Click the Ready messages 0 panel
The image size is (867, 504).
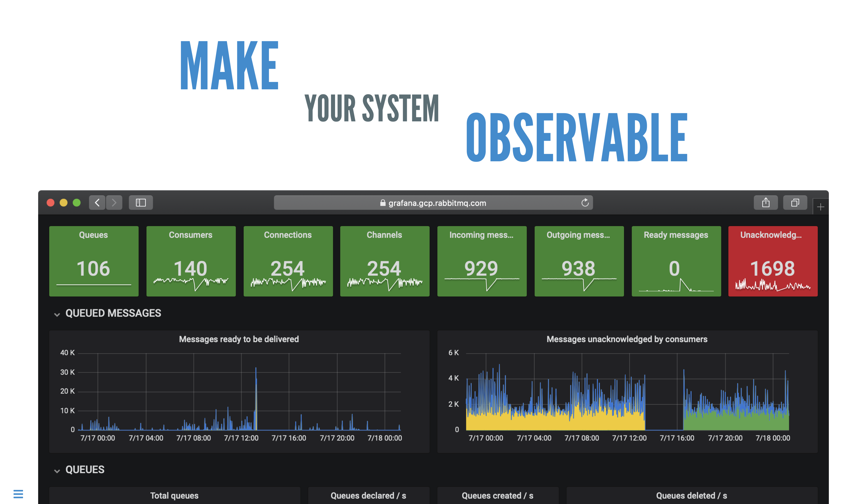tap(676, 261)
